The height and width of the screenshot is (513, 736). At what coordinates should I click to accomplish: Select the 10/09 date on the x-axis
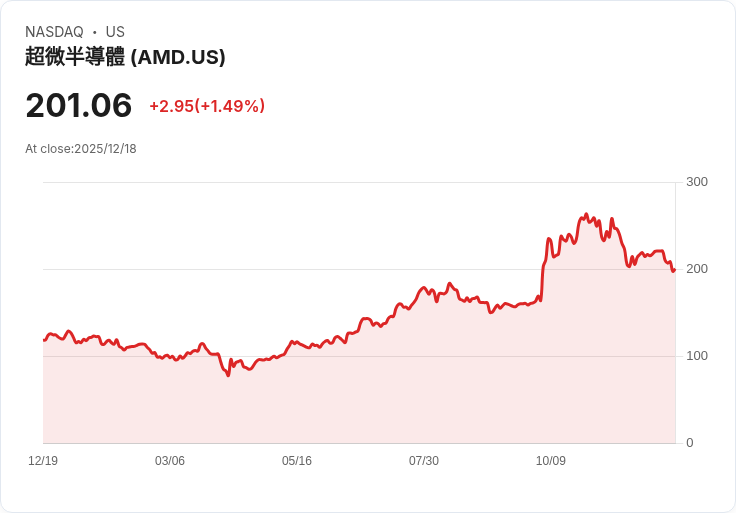pos(551,461)
